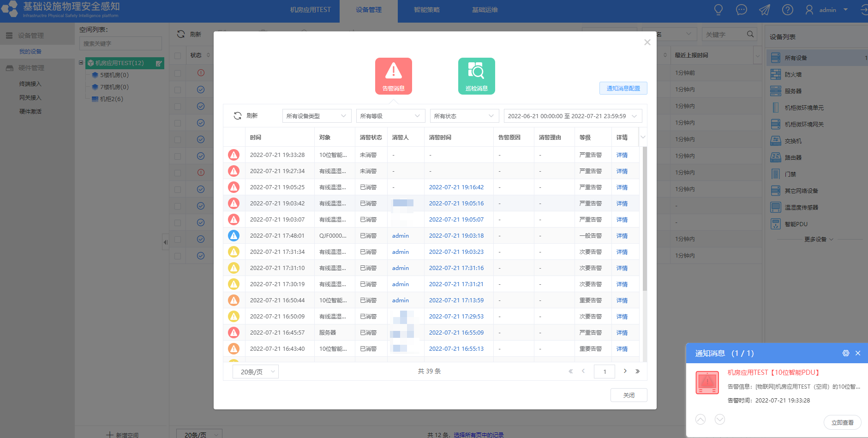
Task: Click the admin user avatar icon
Action: 809,10
